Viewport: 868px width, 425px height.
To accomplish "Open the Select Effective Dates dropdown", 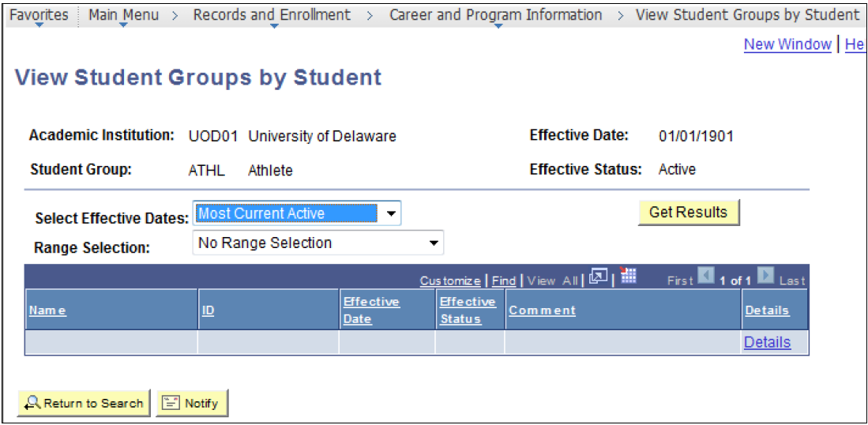I will coord(297,213).
